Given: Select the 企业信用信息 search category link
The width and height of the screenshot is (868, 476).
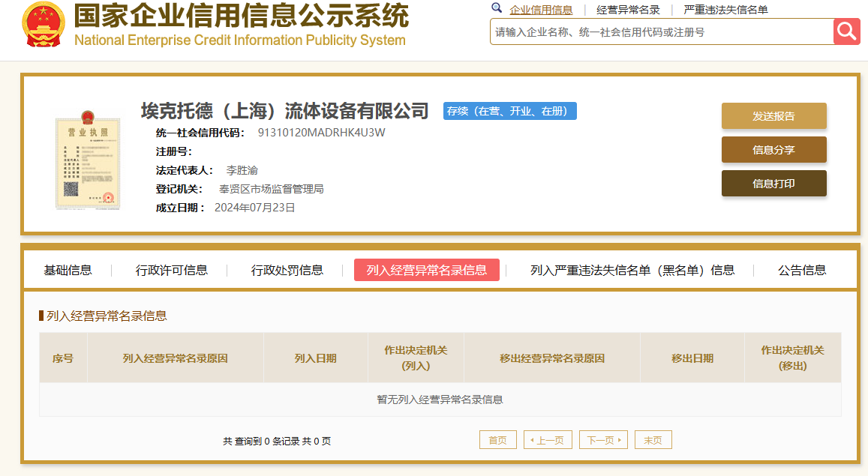Looking at the screenshot, I should (x=541, y=10).
